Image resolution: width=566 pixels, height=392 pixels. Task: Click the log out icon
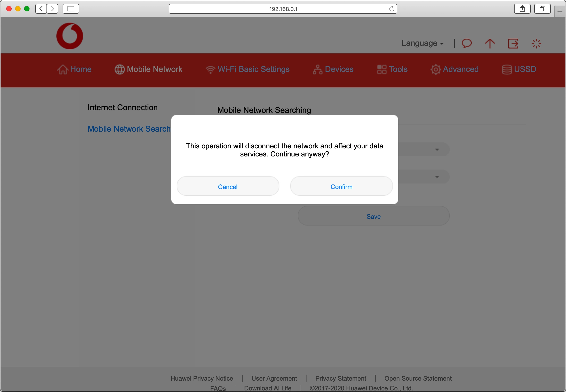[x=513, y=44]
